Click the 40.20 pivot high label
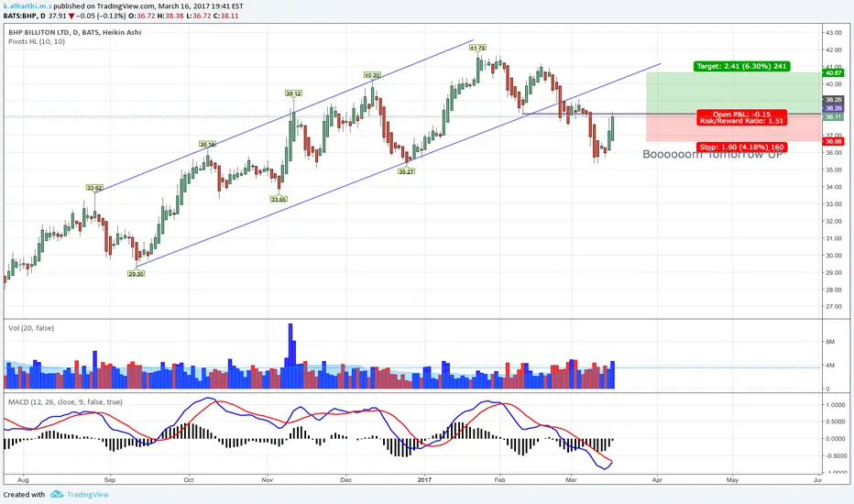854x504 pixels. pos(372,75)
